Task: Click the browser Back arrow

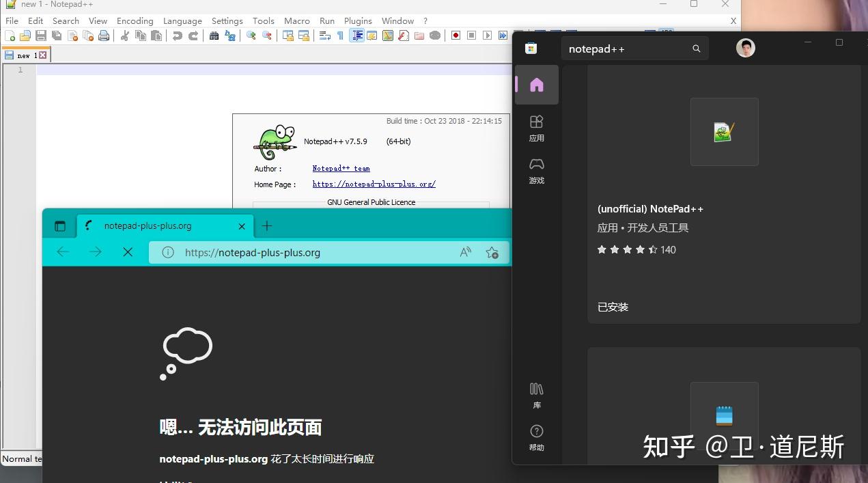Action: tap(63, 252)
